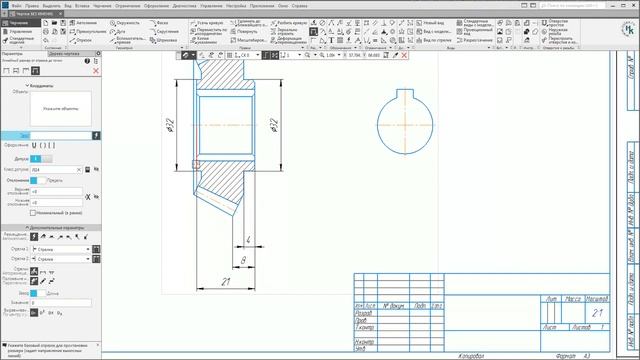This screenshot has width=640, height=360.
Task: Click the Значение input field
Action: click(61, 302)
